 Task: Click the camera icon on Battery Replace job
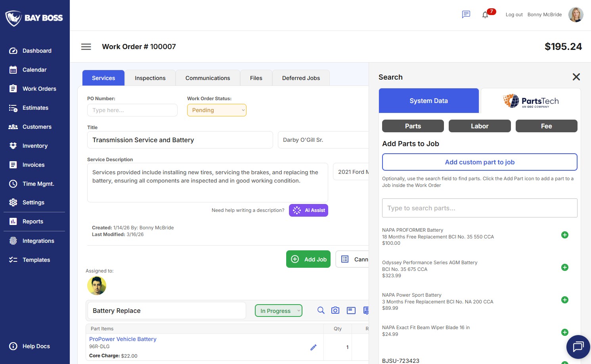pos(335,310)
